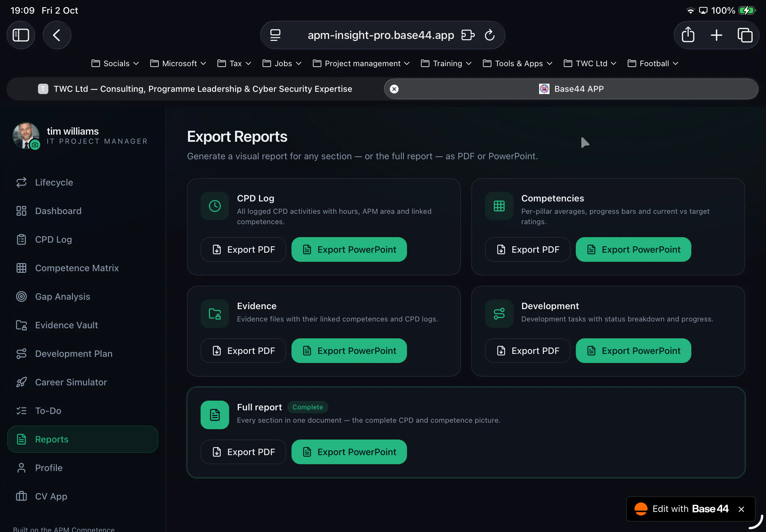The width and height of the screenshot is (766, 532).
Task: Show the tab overview icon
Action: click(x=745, y=35)
